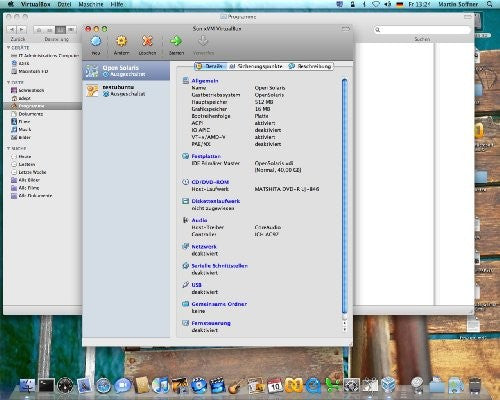Open Terminal from the Dock
Viewport: 500px width, 400px height.
click(x=46, y=385)
